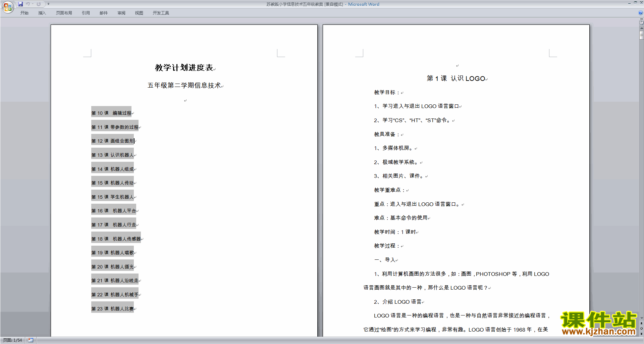Open the 引用 ribbon tab
The image size is (644, 344).
(x=86, y=13)
